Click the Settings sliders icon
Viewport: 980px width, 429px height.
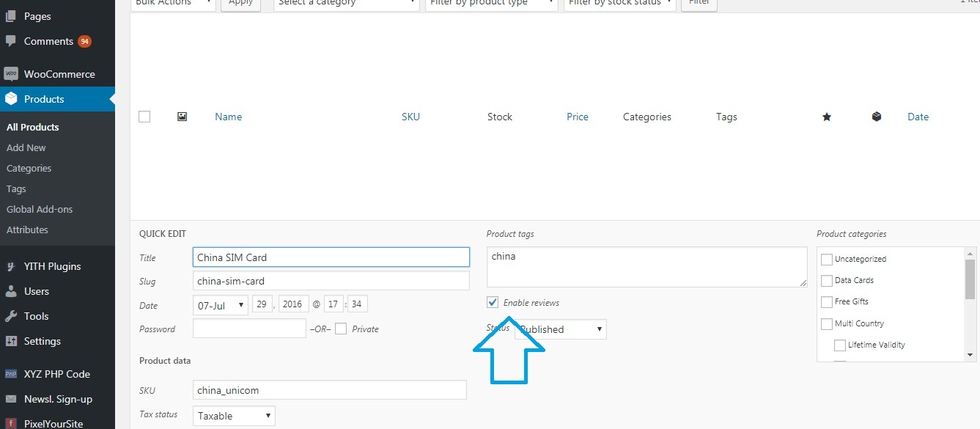pos(11,341)
